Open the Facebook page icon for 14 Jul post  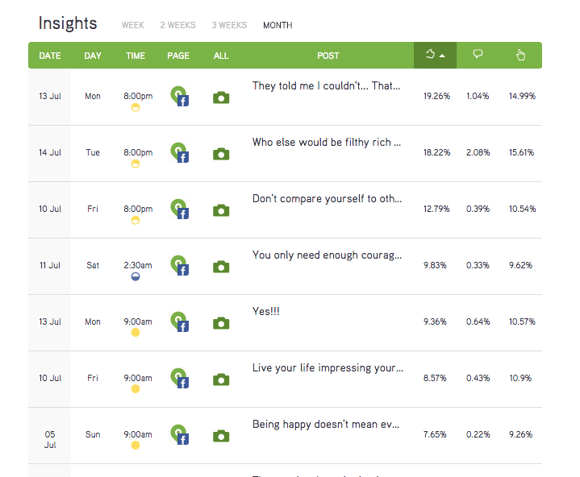point(180,153)
